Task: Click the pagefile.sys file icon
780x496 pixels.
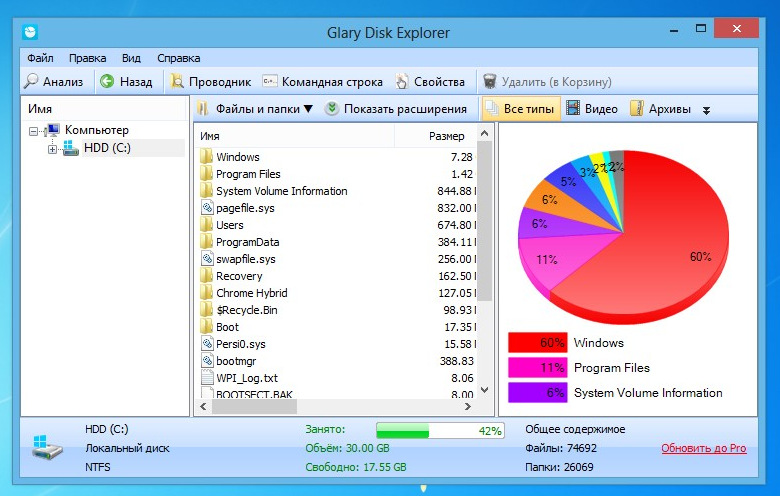Action: click(207, 207)
